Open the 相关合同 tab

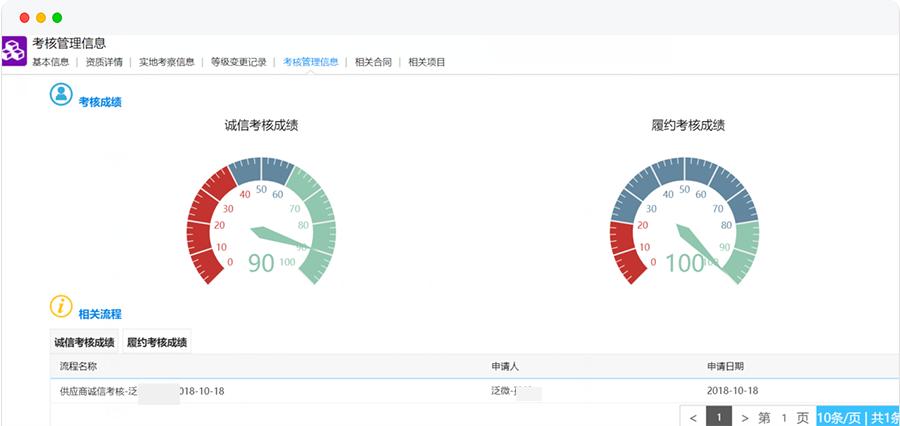[373, 62]
